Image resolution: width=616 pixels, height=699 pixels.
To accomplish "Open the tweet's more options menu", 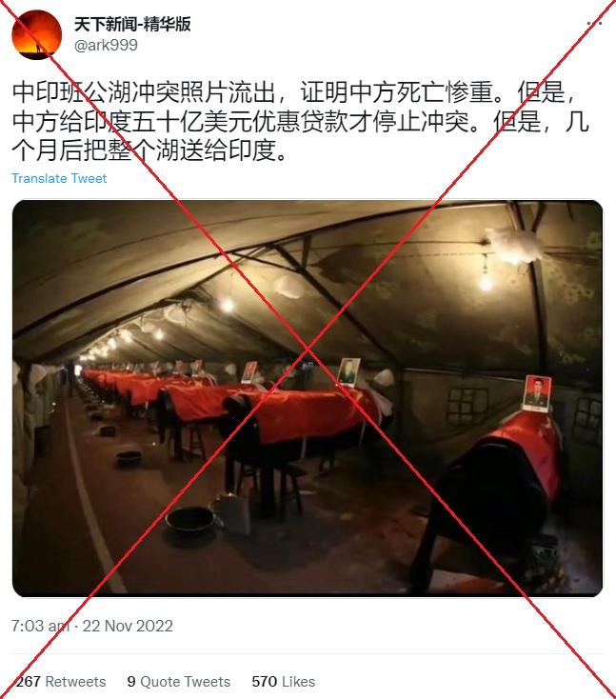I will pos(595,23).
